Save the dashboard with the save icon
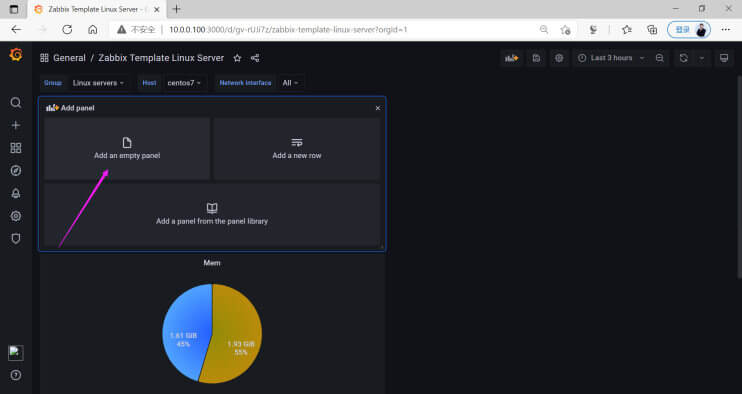Viewport: 742px width, 394px height. (x=536, y=58)
